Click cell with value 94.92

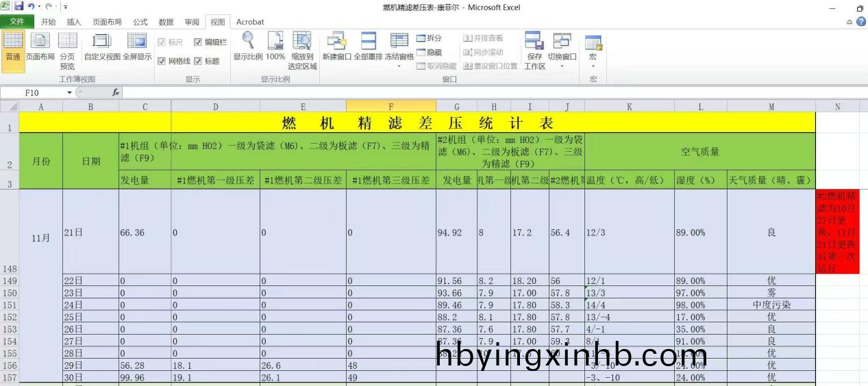[456, 232]
